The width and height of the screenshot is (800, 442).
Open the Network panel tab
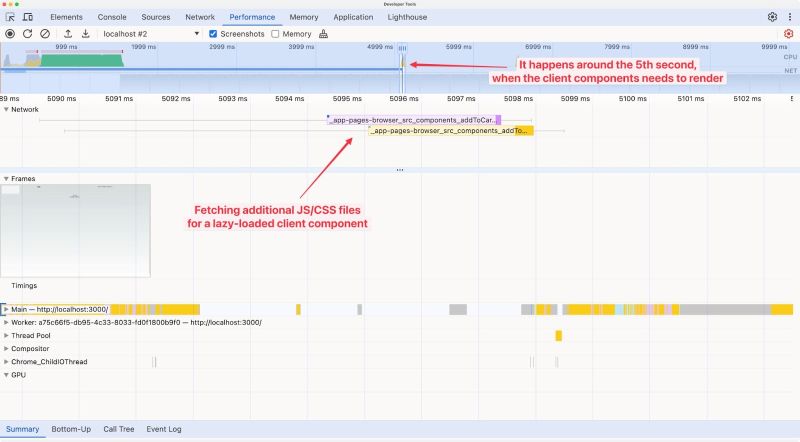[x=200, y=17]
